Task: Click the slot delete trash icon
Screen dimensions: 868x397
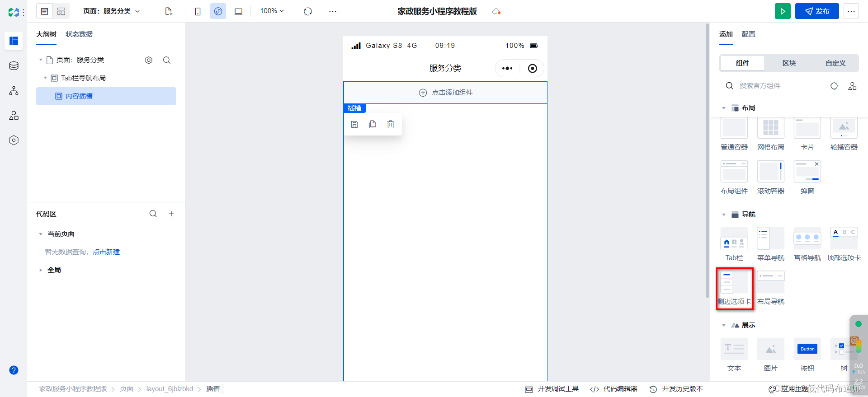Action: click(391, 124)
